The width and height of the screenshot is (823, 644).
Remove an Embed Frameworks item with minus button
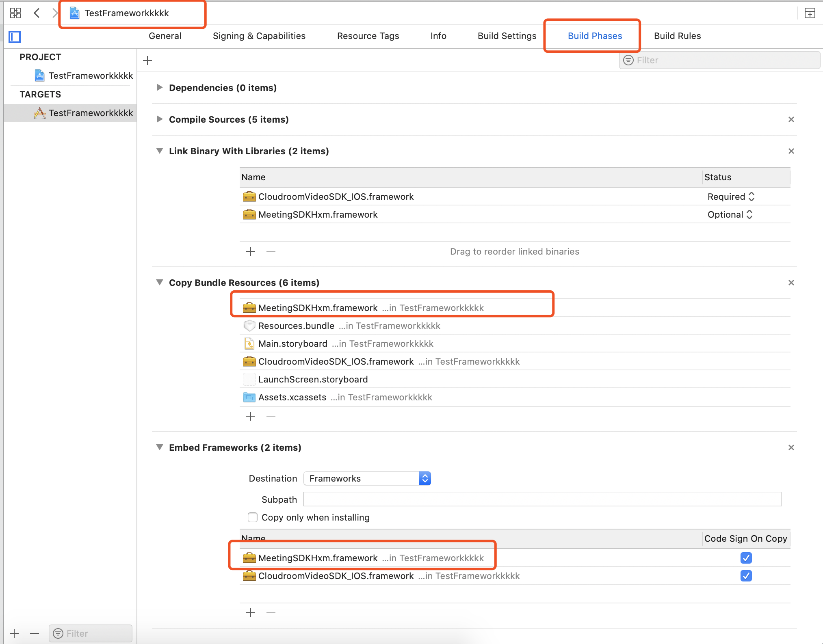click(x=271, y=612)
